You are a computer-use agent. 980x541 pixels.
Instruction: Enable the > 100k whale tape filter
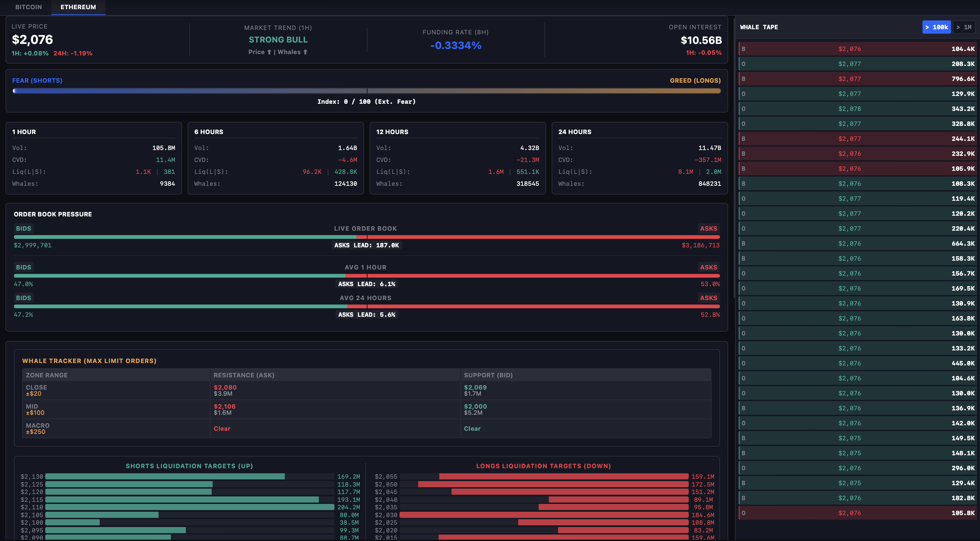936,27
